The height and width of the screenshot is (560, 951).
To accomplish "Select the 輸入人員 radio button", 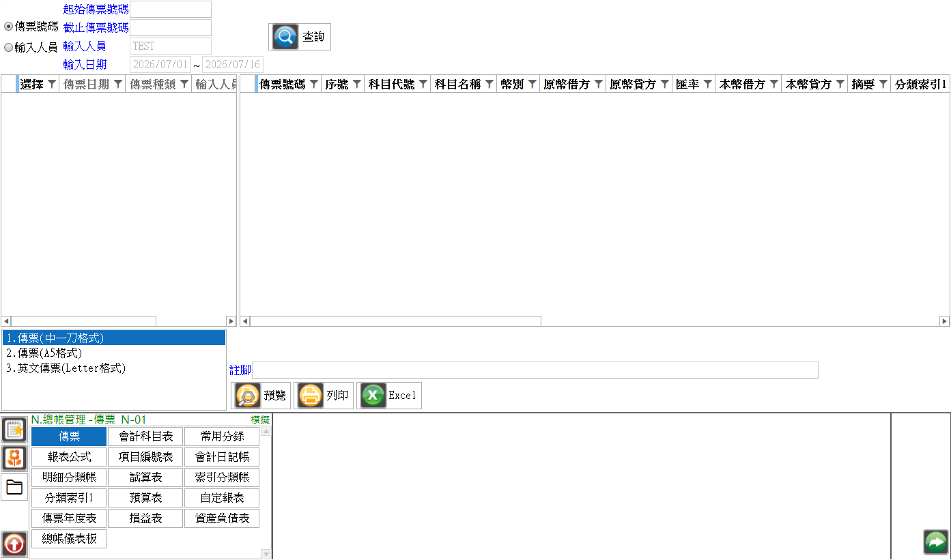I will (x=9, y=48).
